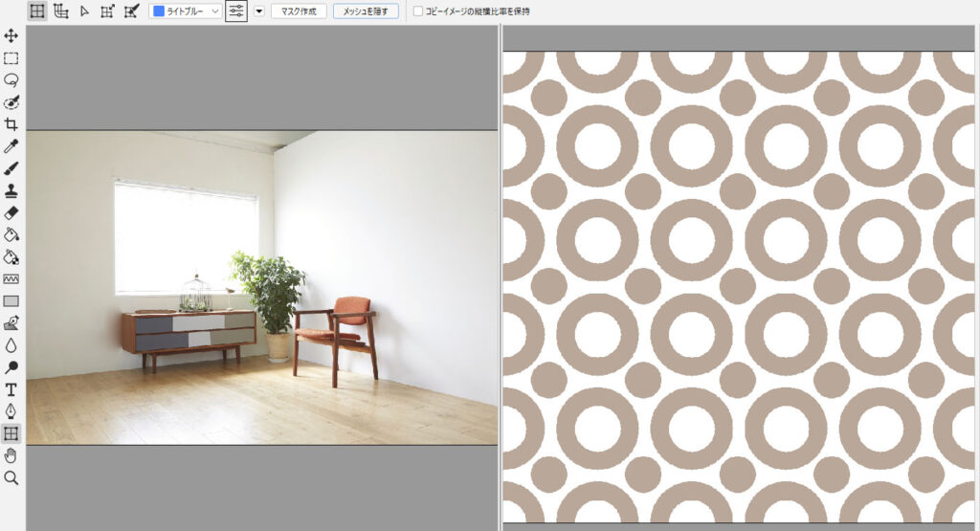Click the light blue color swatch
The image size is (980, 531).
159,11
